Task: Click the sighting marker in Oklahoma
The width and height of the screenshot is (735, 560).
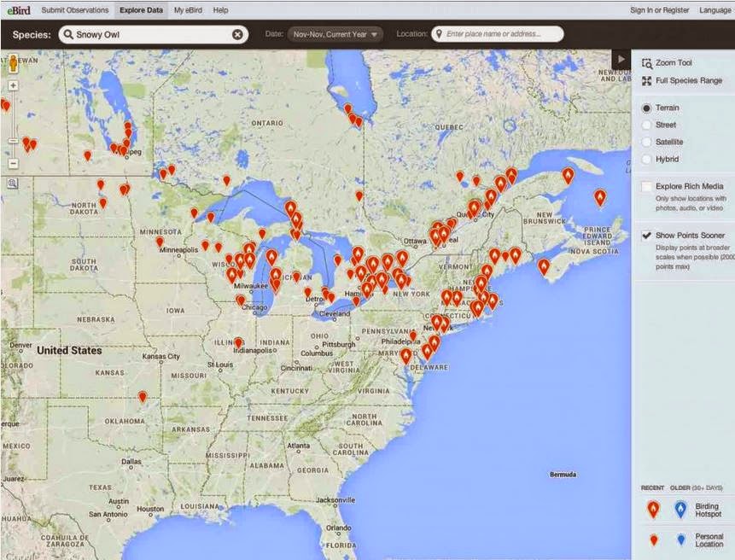Action: (x=143, y=397)
